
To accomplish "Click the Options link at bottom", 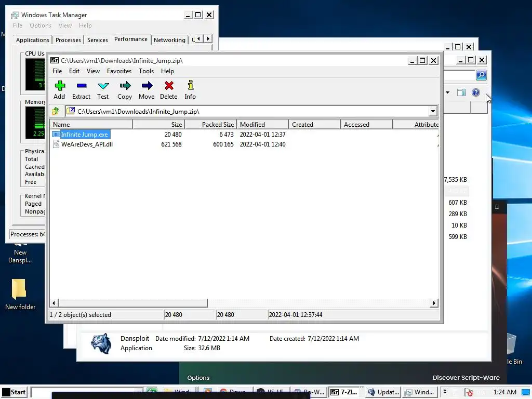I will point(198,378).
